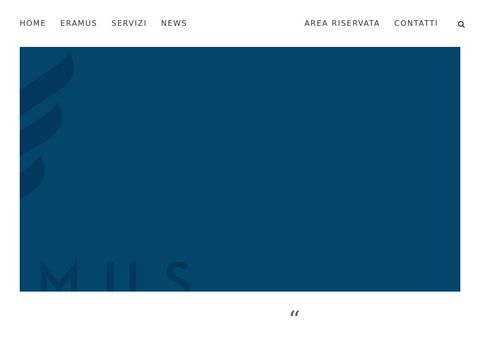Open the CONTATTI menu item
Image resolution: width=480 pixels, height=360 pixels.
pos(416,23)
